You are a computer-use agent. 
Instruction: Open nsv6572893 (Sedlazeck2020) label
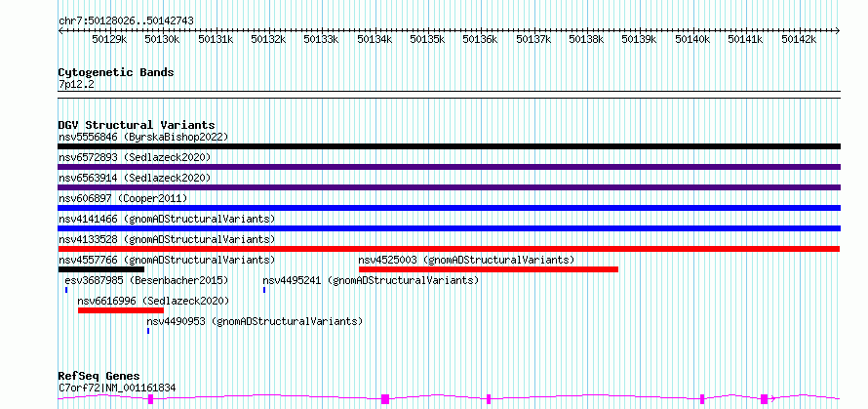135,157
